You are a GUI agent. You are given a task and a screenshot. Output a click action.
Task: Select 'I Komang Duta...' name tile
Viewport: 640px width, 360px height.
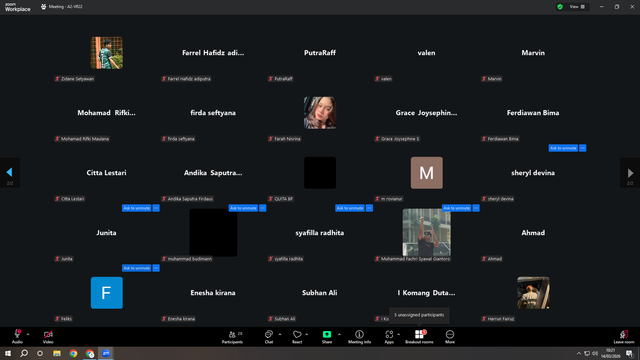pyautogui.click(x=426, y=293)
